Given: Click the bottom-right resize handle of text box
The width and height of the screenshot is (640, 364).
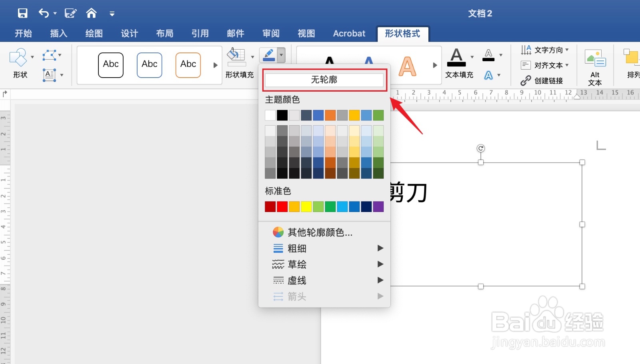Looking at the screenshot, I should coord(582,286).
